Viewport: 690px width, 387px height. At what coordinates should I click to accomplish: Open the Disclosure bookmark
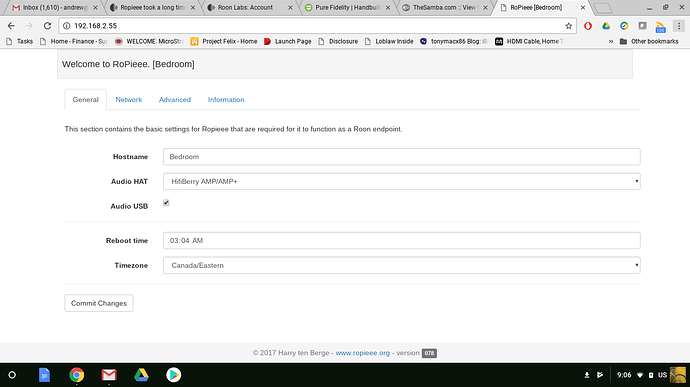coord(338,41)
